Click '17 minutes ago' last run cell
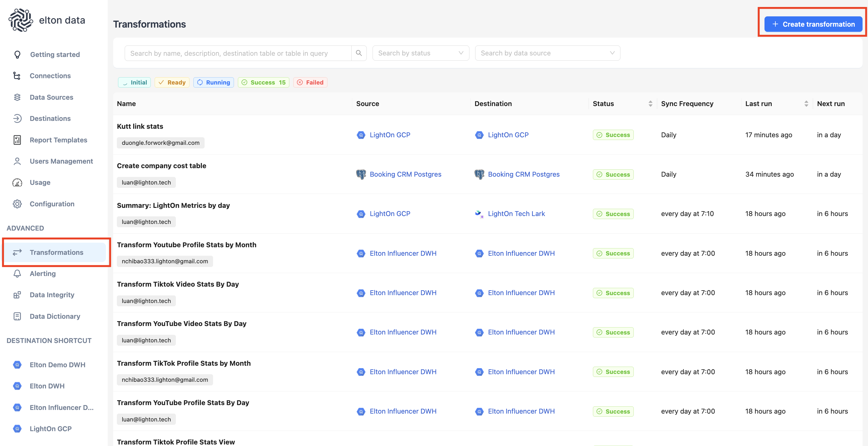 point(769,135)
